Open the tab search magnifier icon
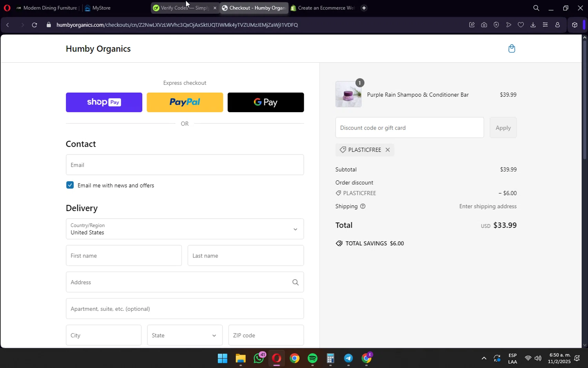This screenshot has width=588, height=368. click(536, 8)
